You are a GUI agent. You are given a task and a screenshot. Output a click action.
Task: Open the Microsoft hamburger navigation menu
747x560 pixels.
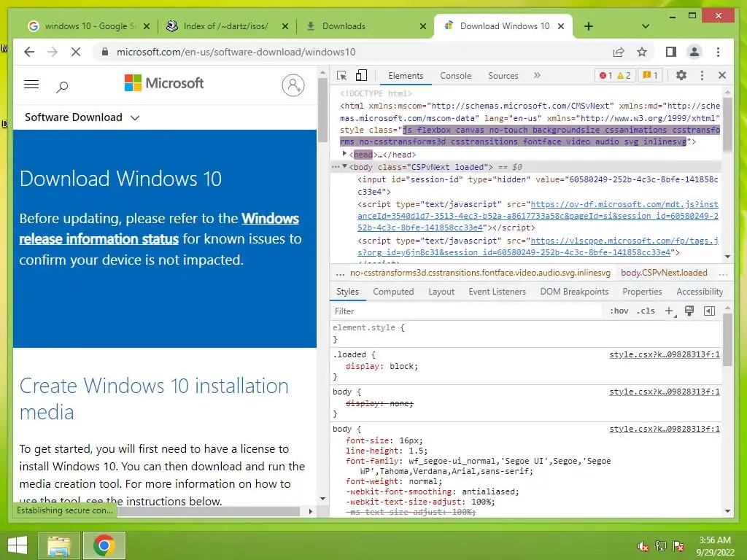click(31, 85)
